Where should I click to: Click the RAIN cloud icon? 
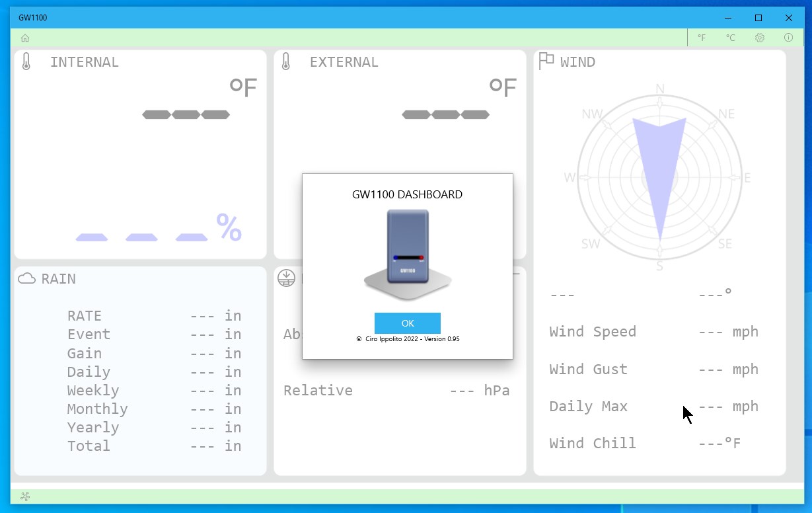(26, 278)
